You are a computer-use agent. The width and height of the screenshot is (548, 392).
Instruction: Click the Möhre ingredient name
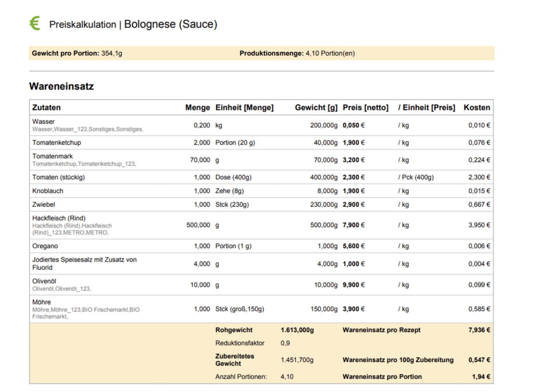tap(42, 302)
